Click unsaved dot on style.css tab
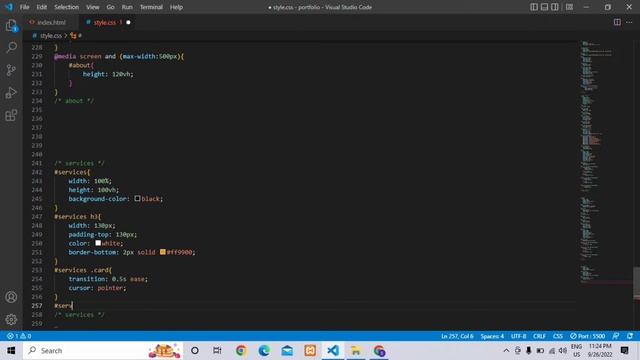This screenshot has width=640, height=360. tap(128, 22)
